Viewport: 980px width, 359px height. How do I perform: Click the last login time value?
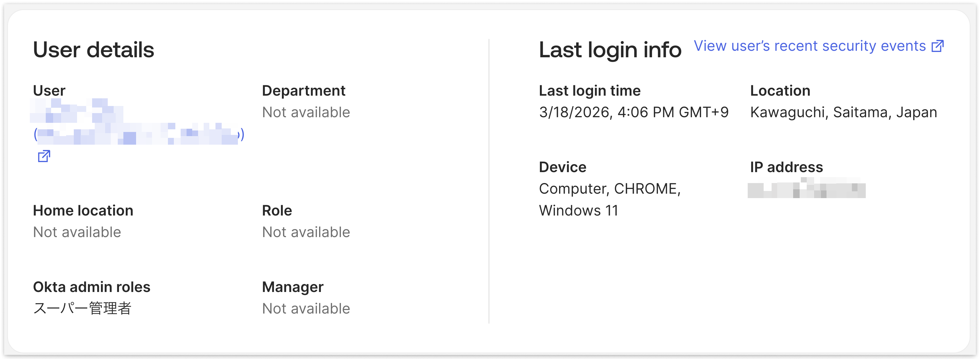pos(634,112)
